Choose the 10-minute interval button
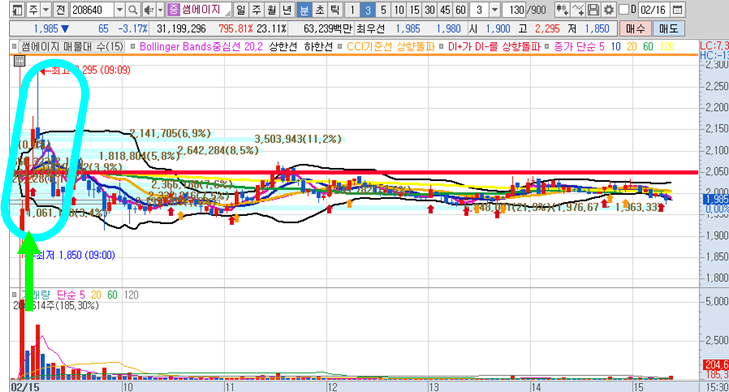Screen dimensions: 729x392 click(x=399, y=9)
